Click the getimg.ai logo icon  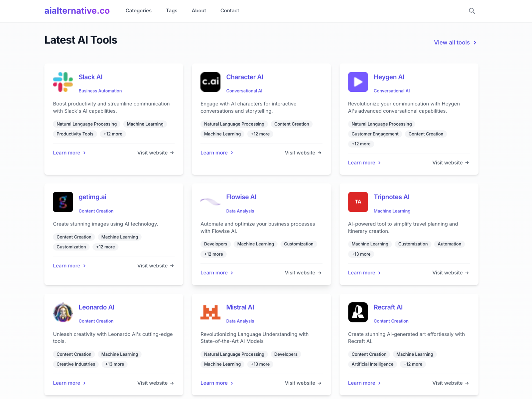click(x=63, y=202)
